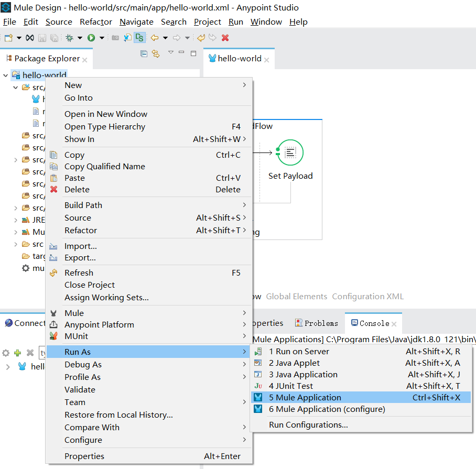Click the green Run toolbar button

(91, 38)
